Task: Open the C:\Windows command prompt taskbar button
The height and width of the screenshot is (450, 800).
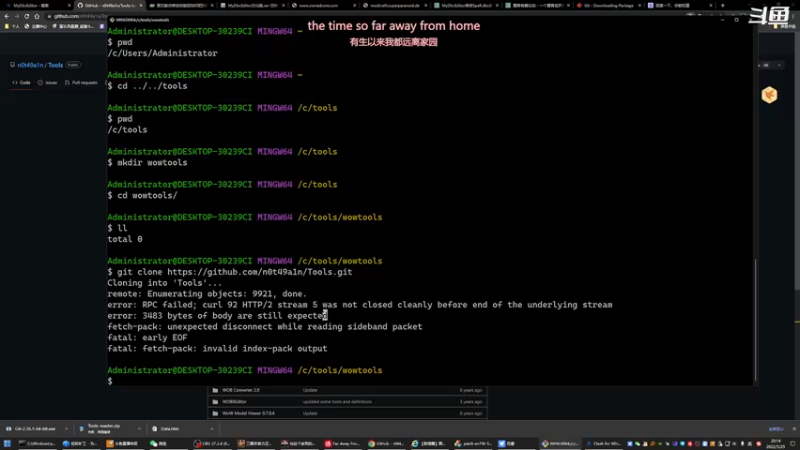Action: 37,444
